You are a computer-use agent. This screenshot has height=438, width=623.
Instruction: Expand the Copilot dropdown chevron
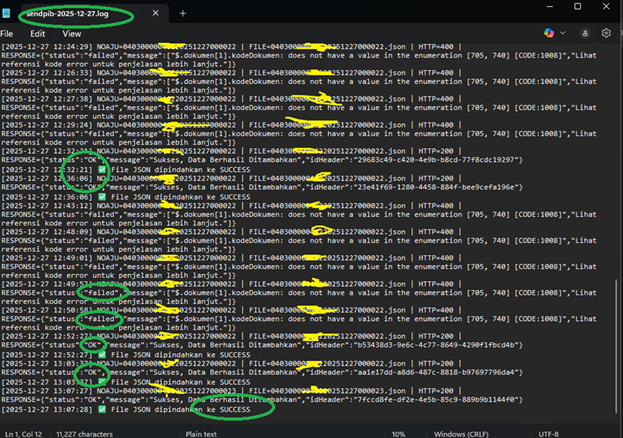pos(562,33)
